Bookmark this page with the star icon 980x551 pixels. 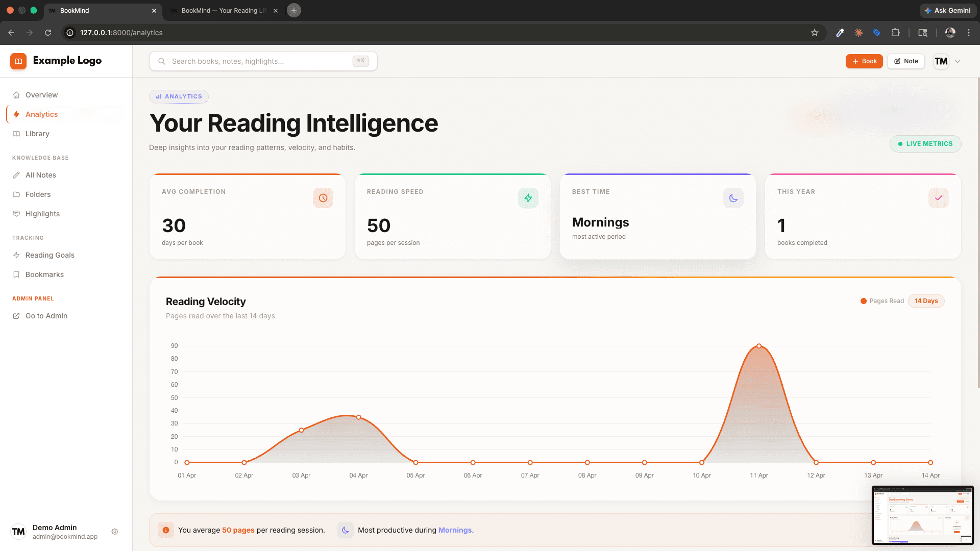(815, 33)
